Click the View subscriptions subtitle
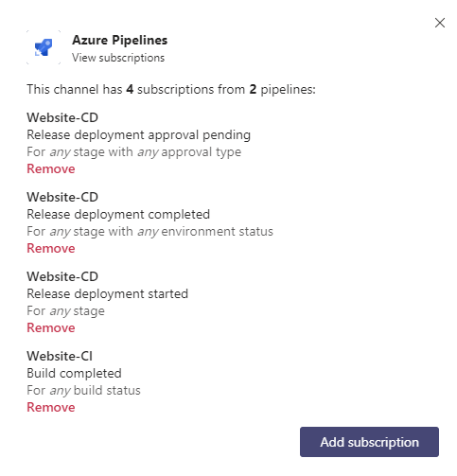Viewport: 457px width, 476px height. pyautogui.click(x=118, y=58)
